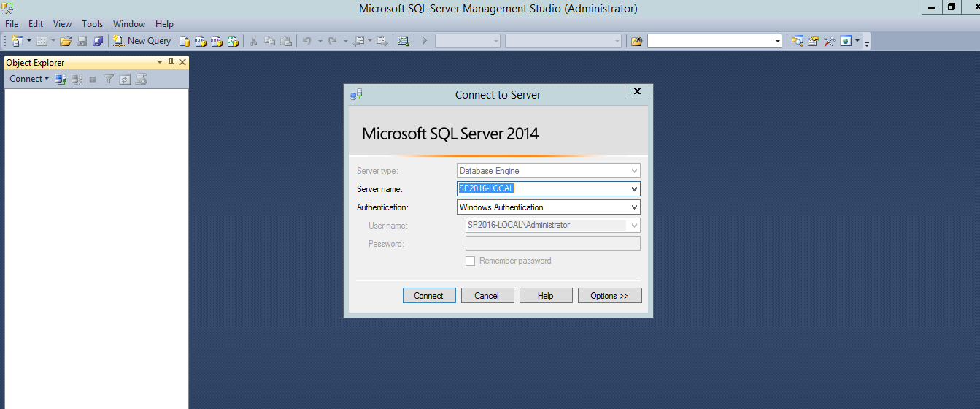Click the Undo arrow icon
Image resolution: width=980 pixels, height=409 pixels.
(307, 41)
